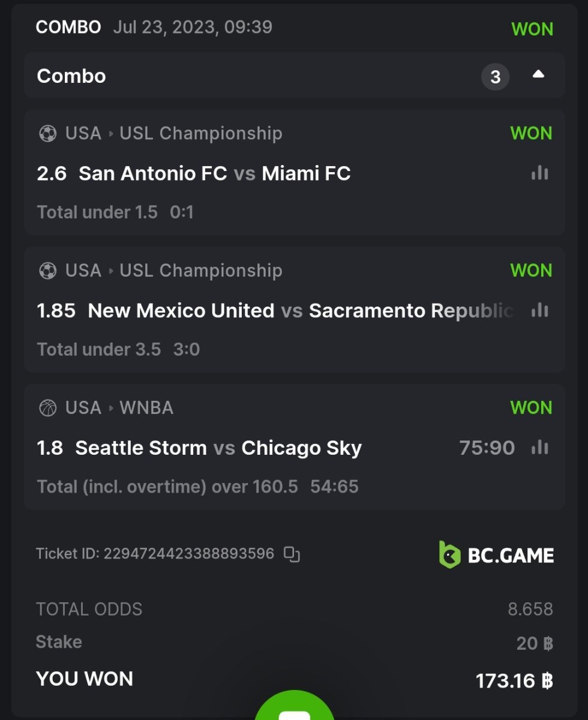The height and width of the screenshot is (720, 588).
Task: Open statistics icon for Seattle Storm match
Action: click(539, 448)
